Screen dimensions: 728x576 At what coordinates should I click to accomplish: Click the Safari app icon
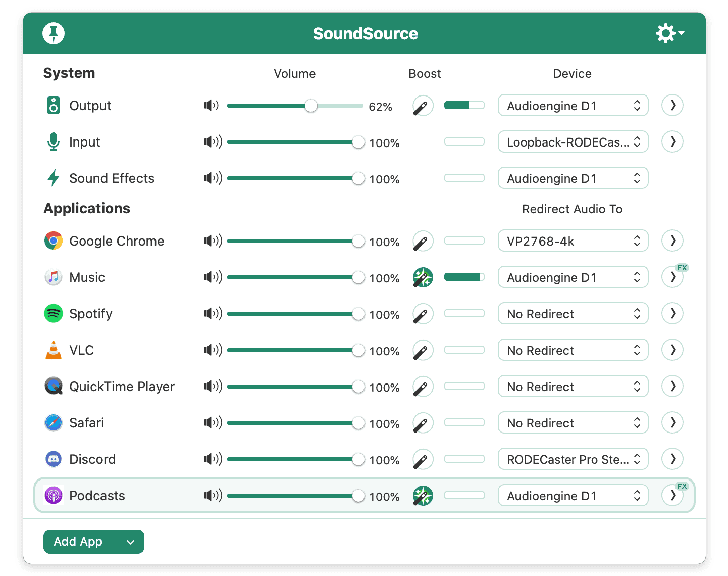pyautogui.click(x=54, y=423)
